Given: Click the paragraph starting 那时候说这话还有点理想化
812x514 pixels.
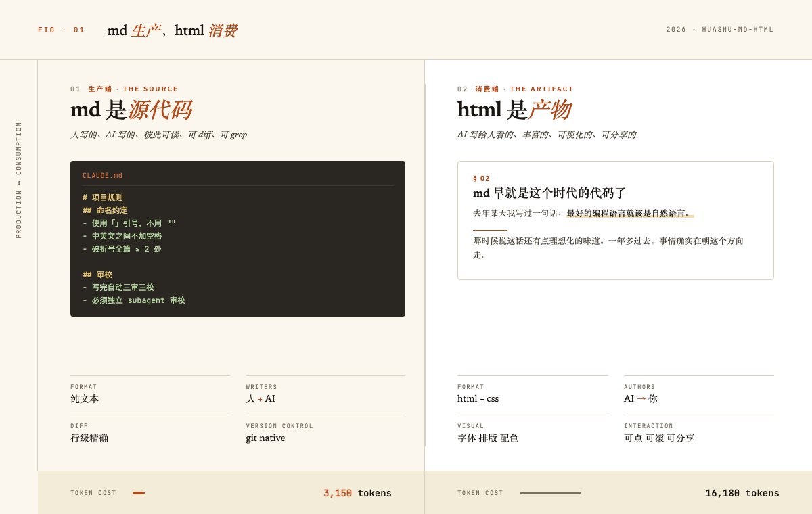Looking at the screenshot, I should coord(608,248).
